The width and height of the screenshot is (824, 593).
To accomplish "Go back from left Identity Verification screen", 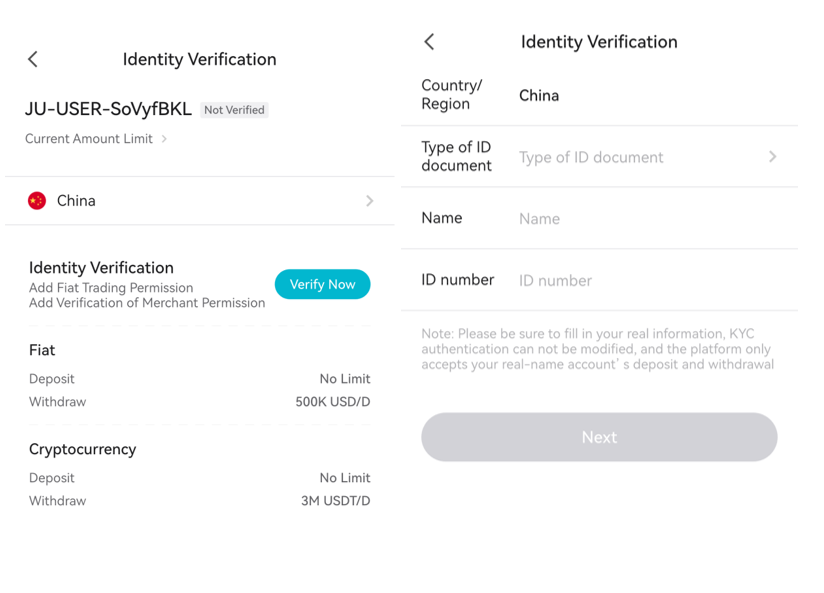I will click(33, 59).
